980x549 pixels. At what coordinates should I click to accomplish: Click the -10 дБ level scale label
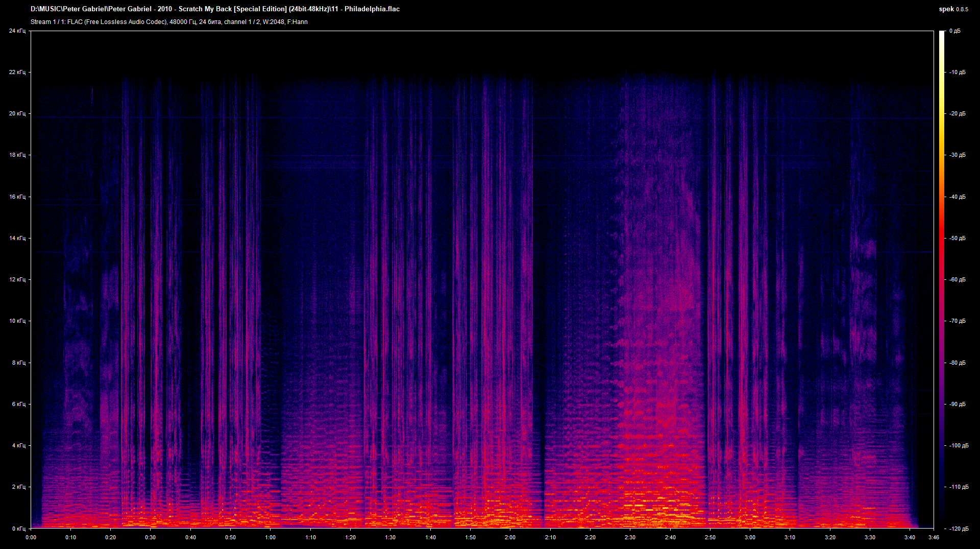958,73
